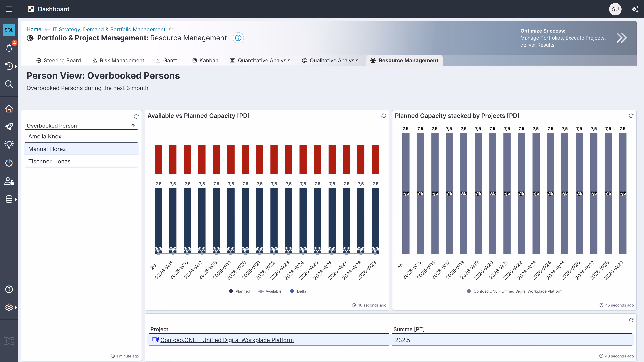644x362 pixels.
Task: Open the sidebar search
Action: (9, 84)
